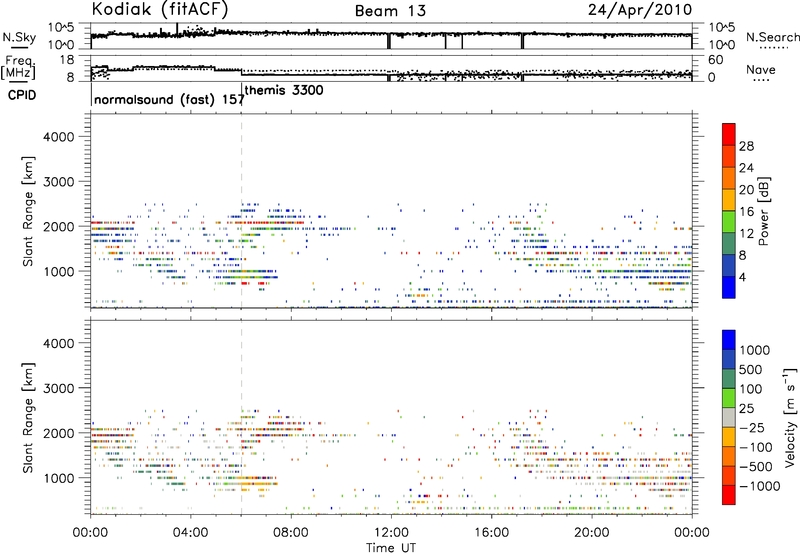
Task: Click the red bottom of velocity color bar
Action: point(729,495)
